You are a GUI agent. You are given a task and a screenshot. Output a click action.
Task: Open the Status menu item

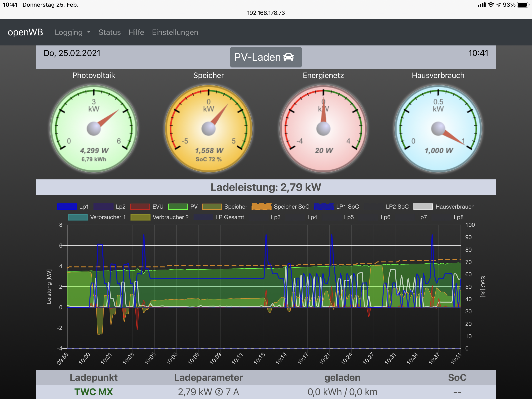109,32
